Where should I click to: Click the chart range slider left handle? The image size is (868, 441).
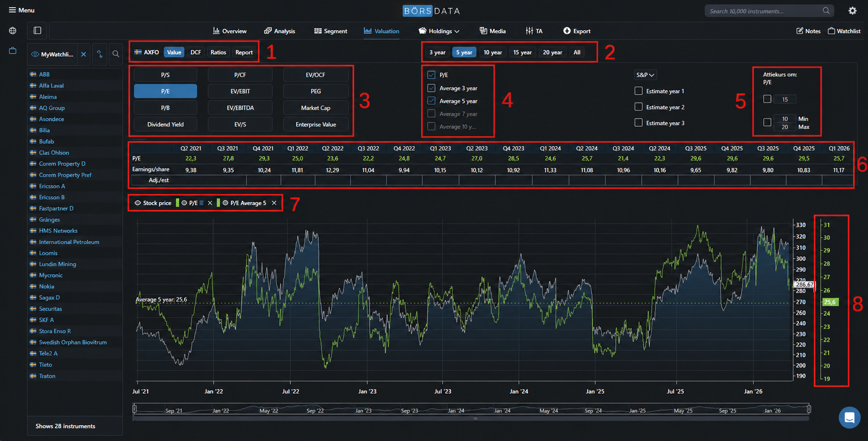[135, 409]
